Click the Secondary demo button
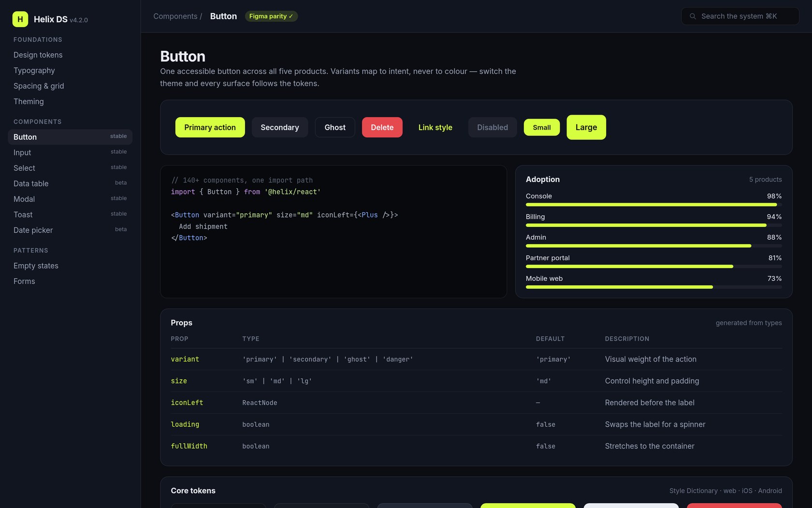This screenshot has height=508, width=812. pos(280,127)
